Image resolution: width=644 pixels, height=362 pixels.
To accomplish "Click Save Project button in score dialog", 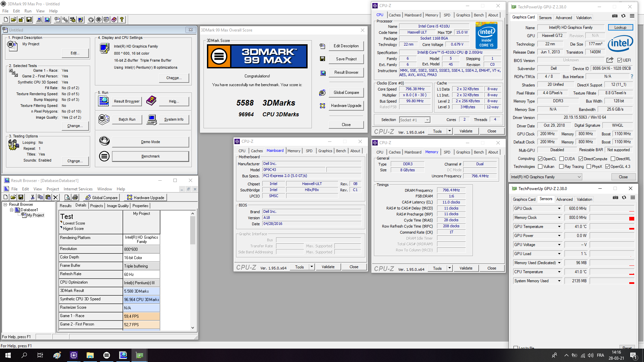I will tap(346, 59).
